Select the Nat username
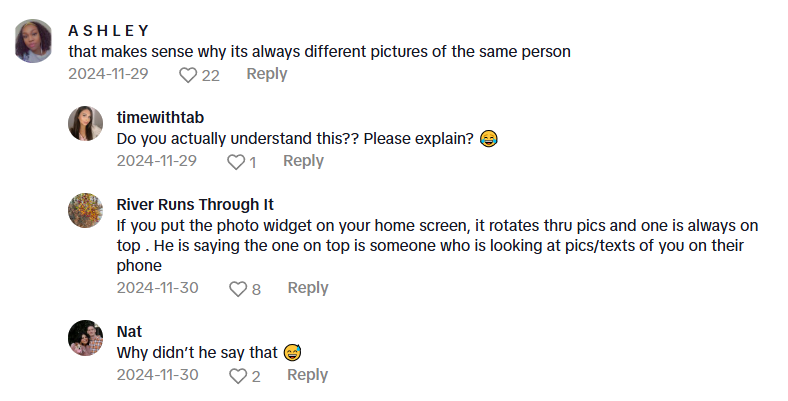This screenshot has width=788, height=401. coord(130,331)
